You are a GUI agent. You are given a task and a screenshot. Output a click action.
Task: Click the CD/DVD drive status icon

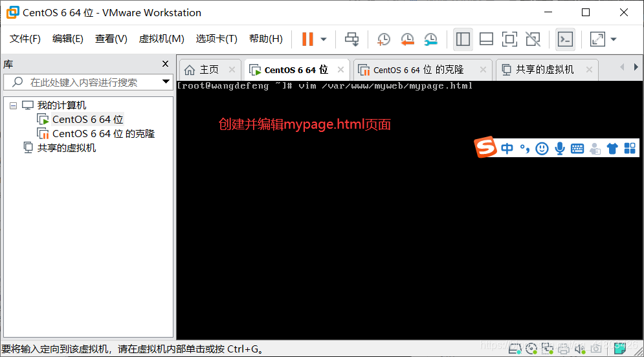click(x=531, y=349)
